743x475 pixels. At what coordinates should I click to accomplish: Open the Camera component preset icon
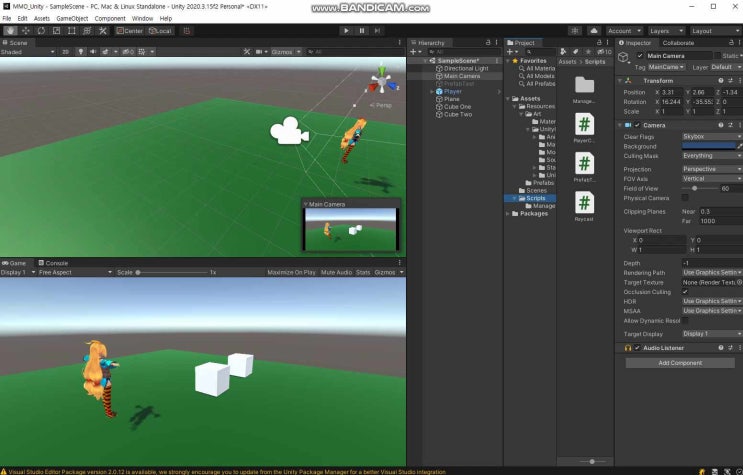730,125
